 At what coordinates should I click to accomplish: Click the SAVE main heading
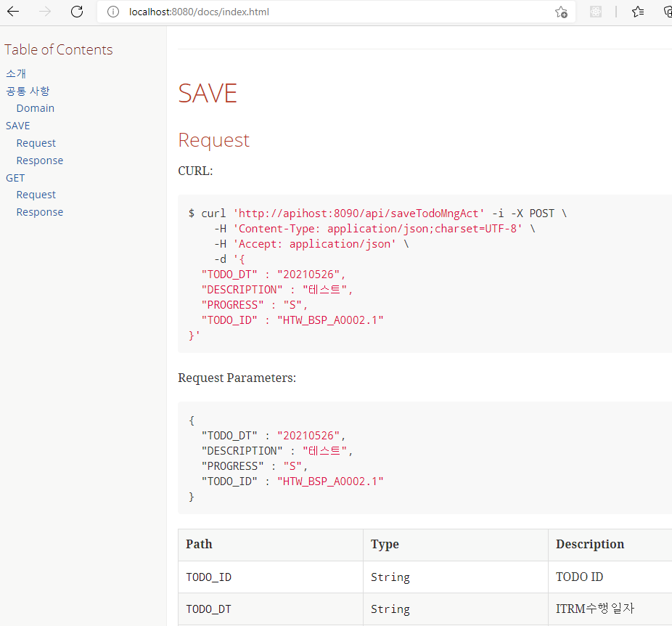coord(208,93)
